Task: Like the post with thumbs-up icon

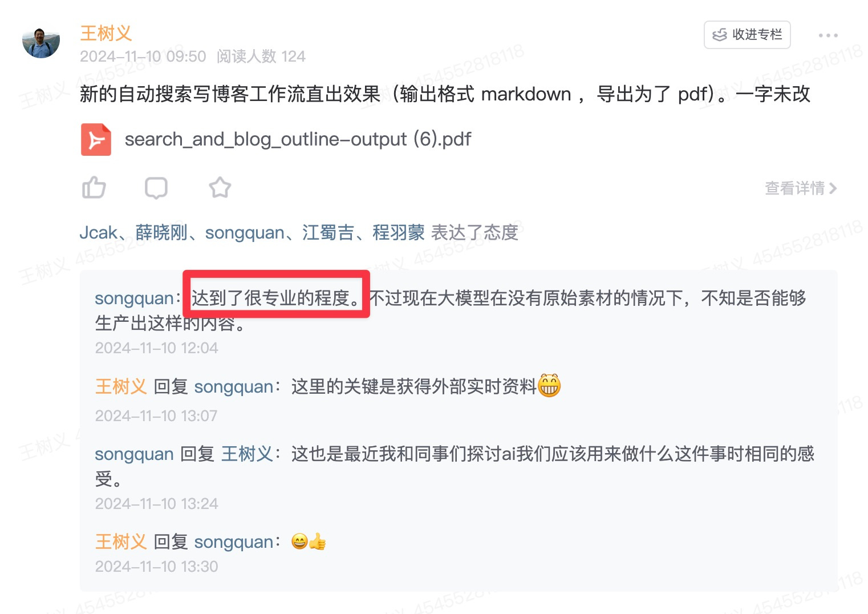Action: 94,187
